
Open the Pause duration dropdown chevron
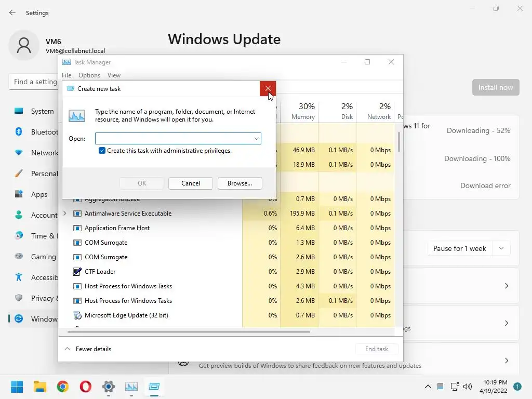coord(501,248)
